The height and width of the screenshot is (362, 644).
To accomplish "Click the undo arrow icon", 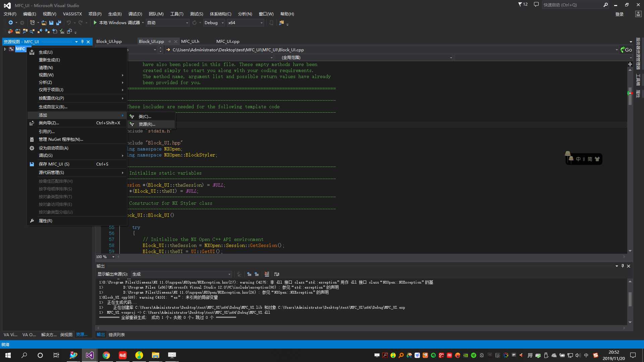I will click(x=69, y=22).
